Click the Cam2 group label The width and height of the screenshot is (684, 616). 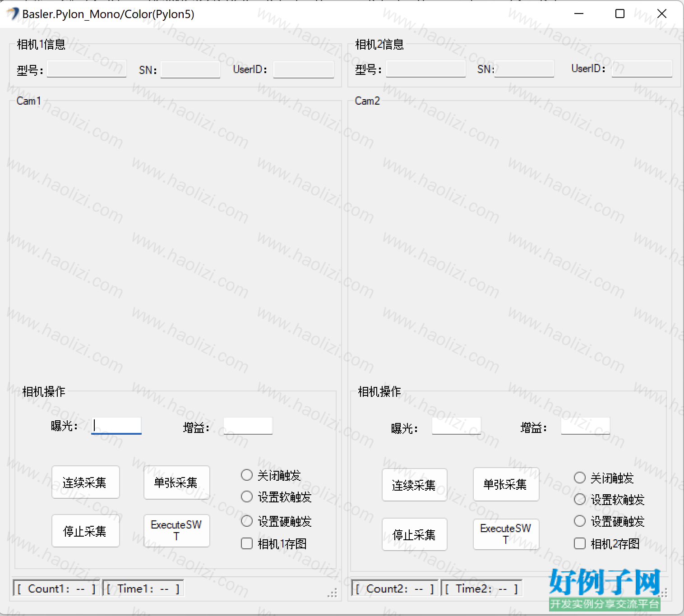coord(367,101)
